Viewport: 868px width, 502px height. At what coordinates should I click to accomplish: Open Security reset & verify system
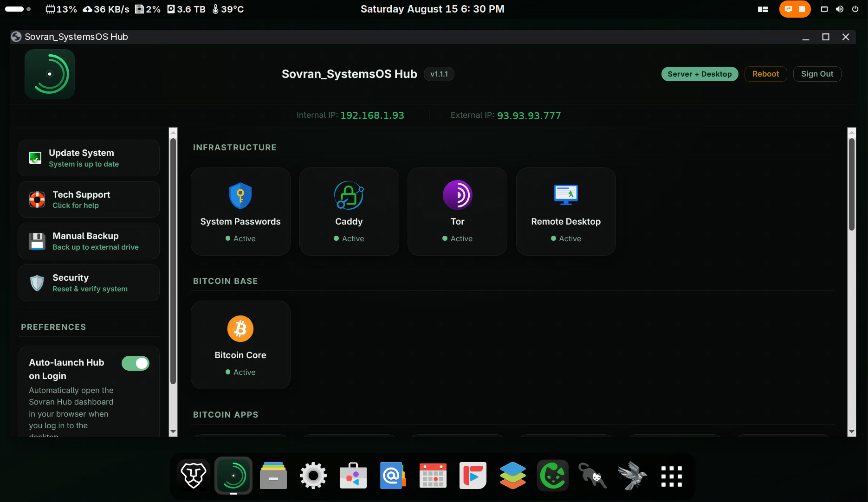coord(89,283)
